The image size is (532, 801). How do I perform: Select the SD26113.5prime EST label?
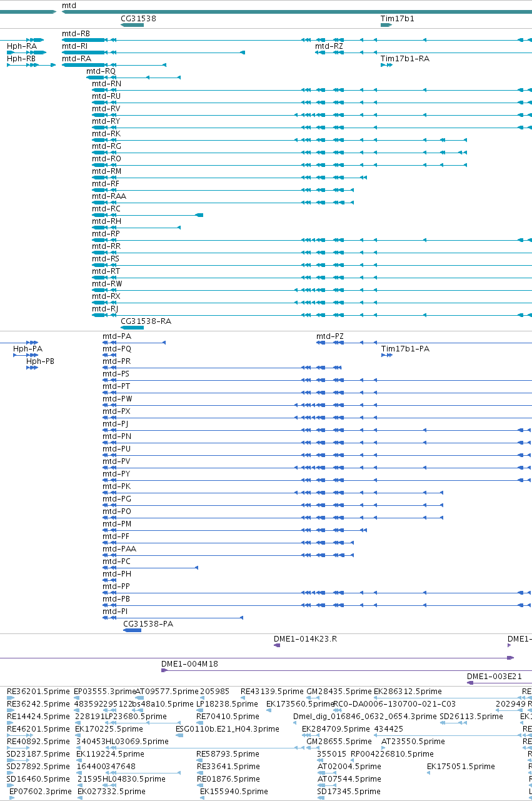click(471, 716)
